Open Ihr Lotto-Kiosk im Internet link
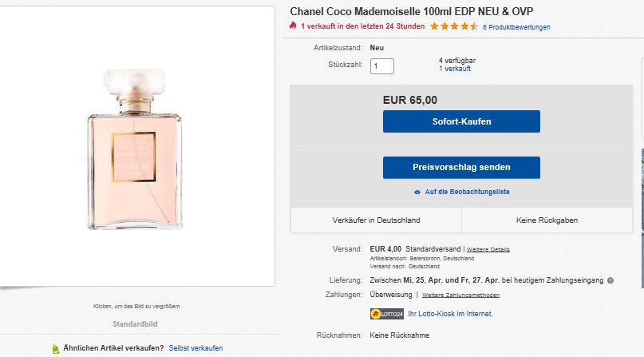This screenshot has height=357, width=644. coord(450,314)
